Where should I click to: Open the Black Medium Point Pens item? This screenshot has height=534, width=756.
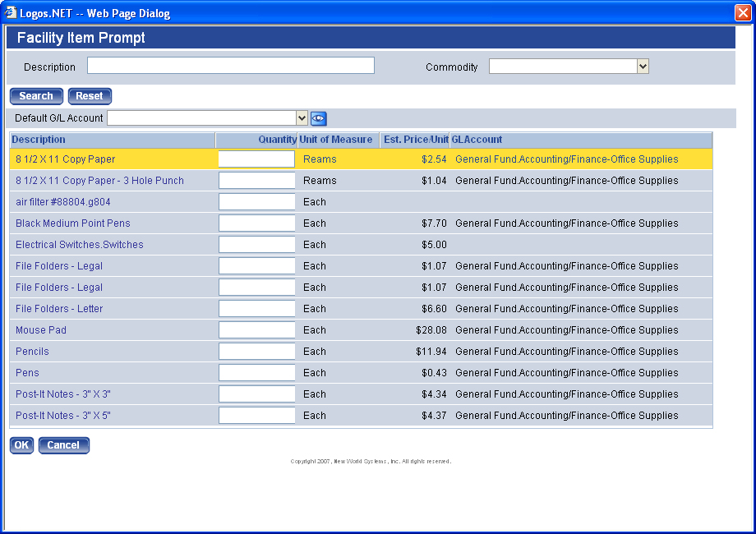pos(73,223)
